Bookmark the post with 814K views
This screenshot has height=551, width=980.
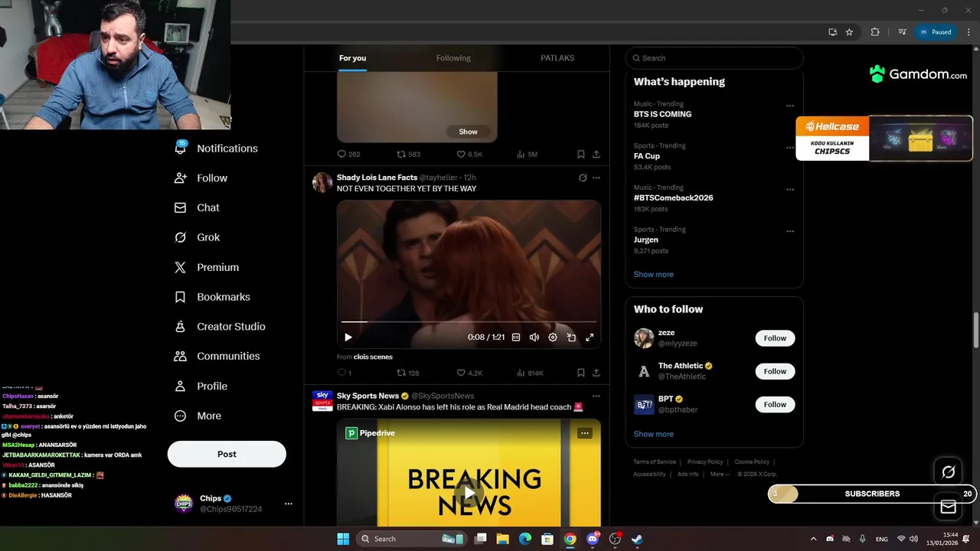click(x=581, y=373)
